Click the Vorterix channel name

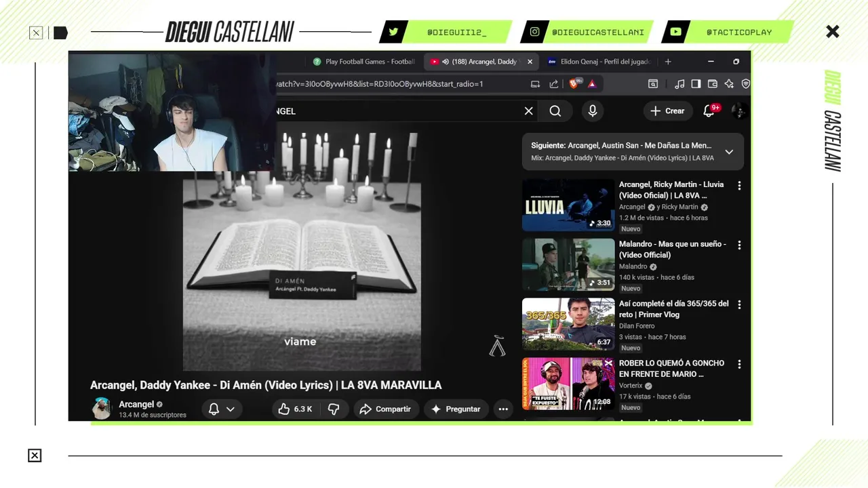point(631,386)
